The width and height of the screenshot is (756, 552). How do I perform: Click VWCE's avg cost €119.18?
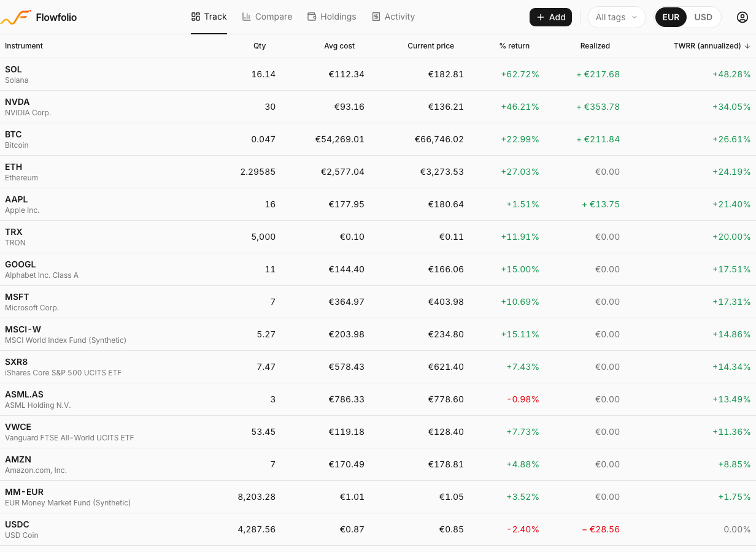coord(347,432)
